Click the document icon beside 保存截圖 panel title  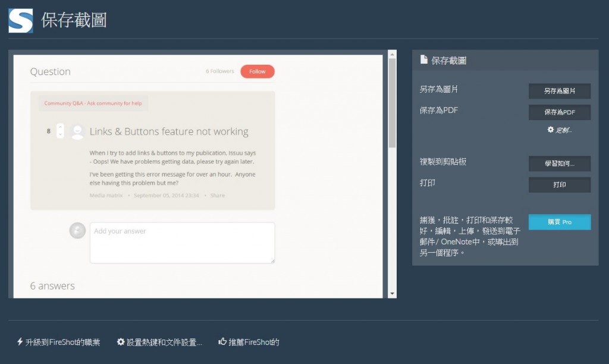click(x=423, y=60)
